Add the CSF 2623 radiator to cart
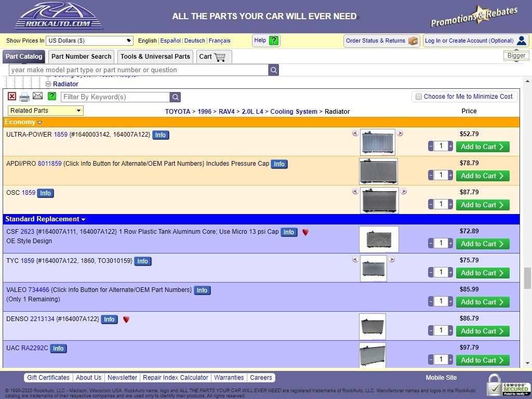 pyautogui.click(x=483, y=244)
